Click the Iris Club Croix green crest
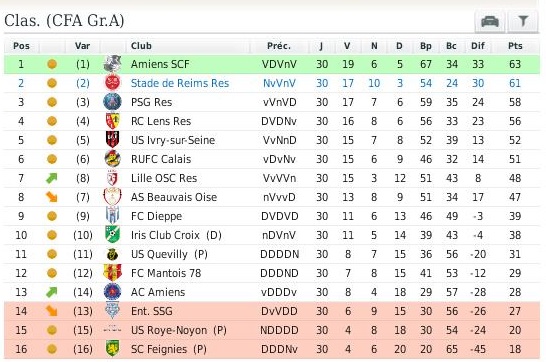Image resolution: width=546 pixels, height=362 pixels. [112, 235]
